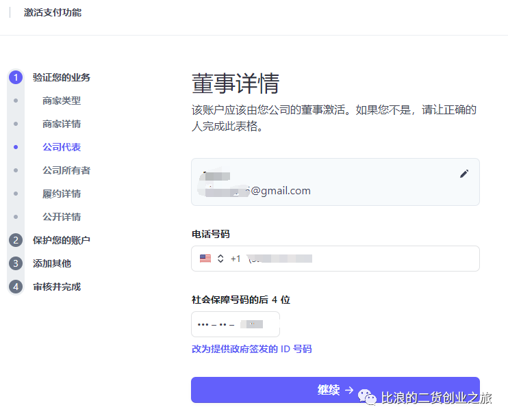508x420 pixels.
Task: Click step 2 circle icon
Action: [x=16, y=240]
